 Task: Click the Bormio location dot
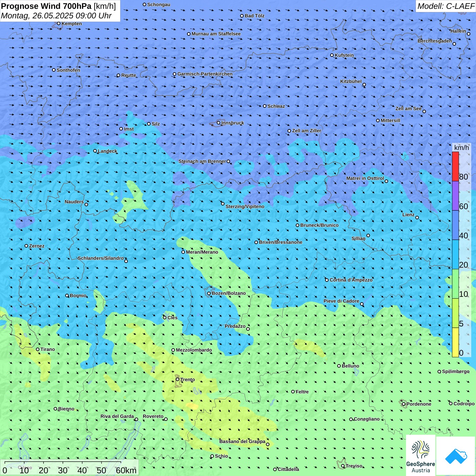[x=67, y=295]
